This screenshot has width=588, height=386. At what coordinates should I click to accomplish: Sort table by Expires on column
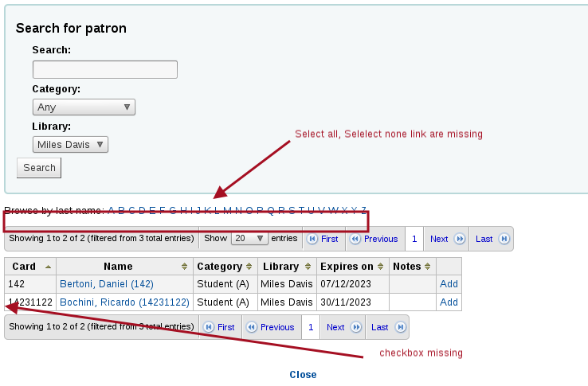[351, 267]
